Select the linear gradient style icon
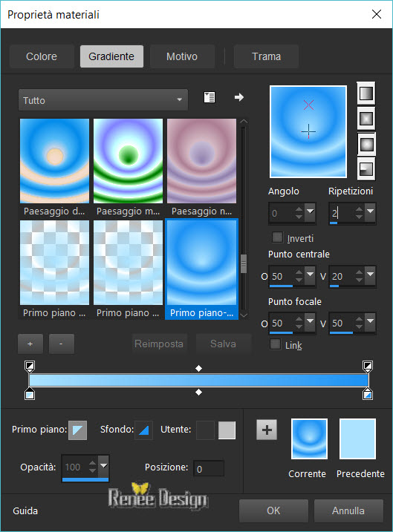Image resolution: width=393 pixels, height=532 pixels. coord(366,93)
